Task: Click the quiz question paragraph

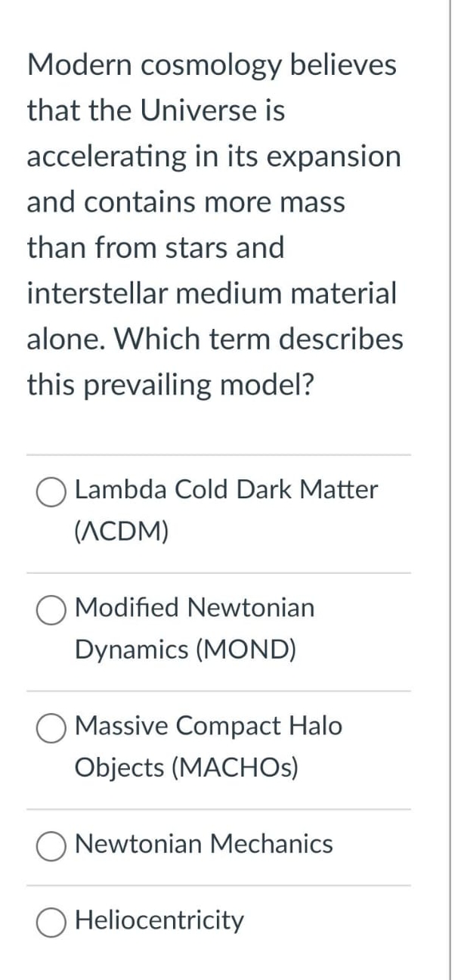Action: (x=215, y=225)
